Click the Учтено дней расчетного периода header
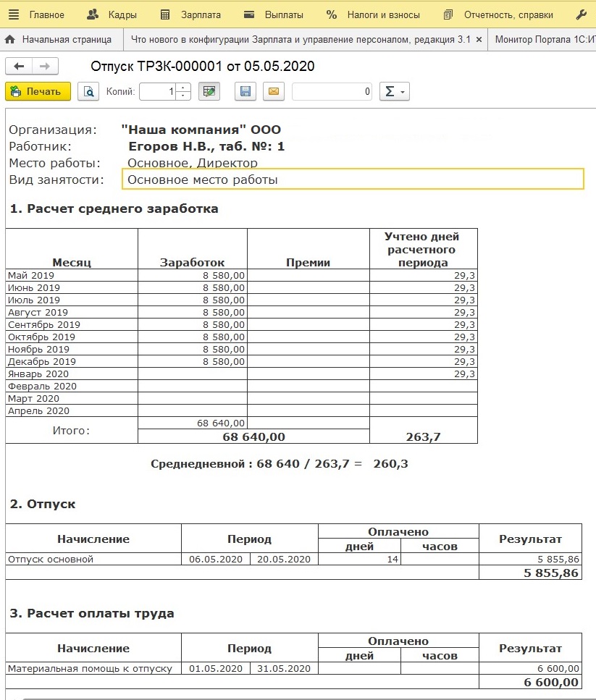The image size is (596, 700). (x=422, y=249)
